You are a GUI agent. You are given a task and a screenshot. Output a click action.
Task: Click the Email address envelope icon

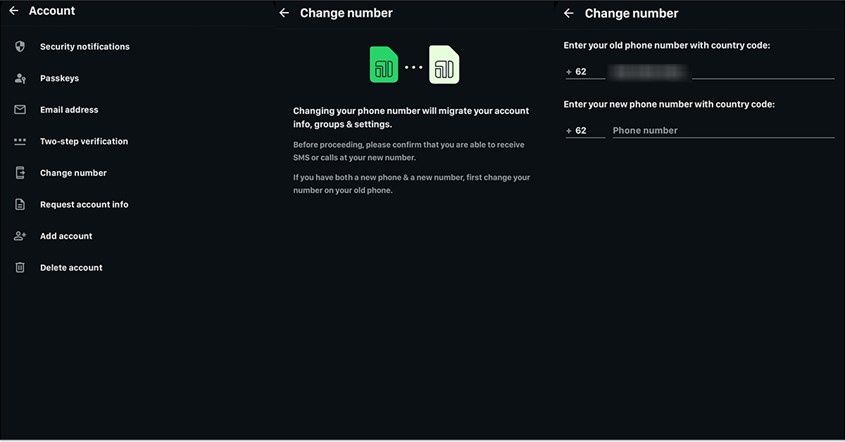(x=20, y=110)
